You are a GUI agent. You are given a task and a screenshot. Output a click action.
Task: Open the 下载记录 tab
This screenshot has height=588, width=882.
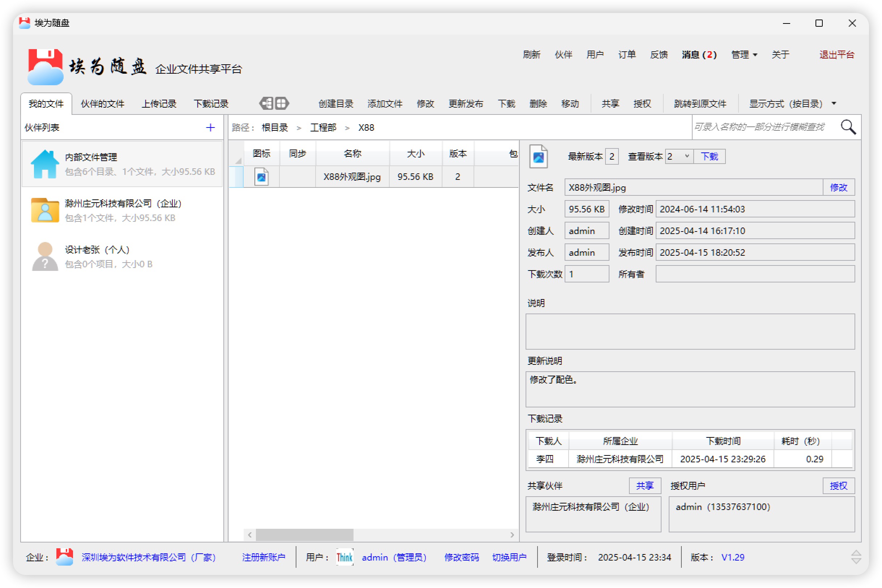[211, 104]
